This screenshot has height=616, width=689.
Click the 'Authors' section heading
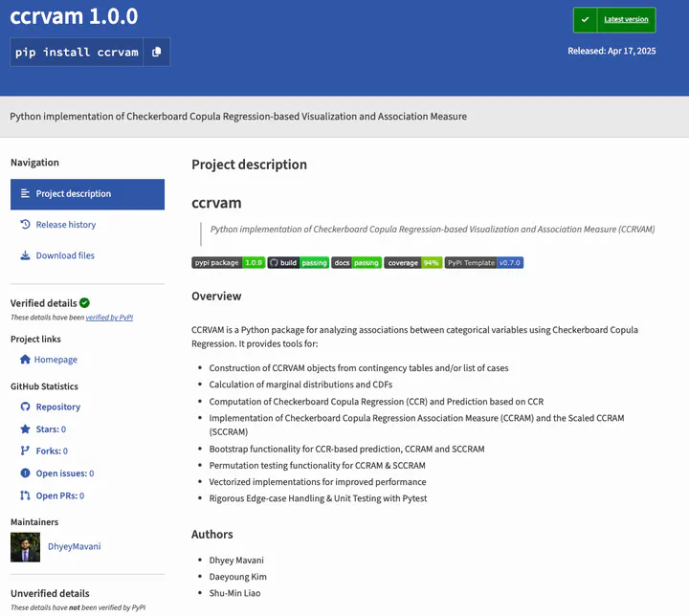click(x=212, y=535)
